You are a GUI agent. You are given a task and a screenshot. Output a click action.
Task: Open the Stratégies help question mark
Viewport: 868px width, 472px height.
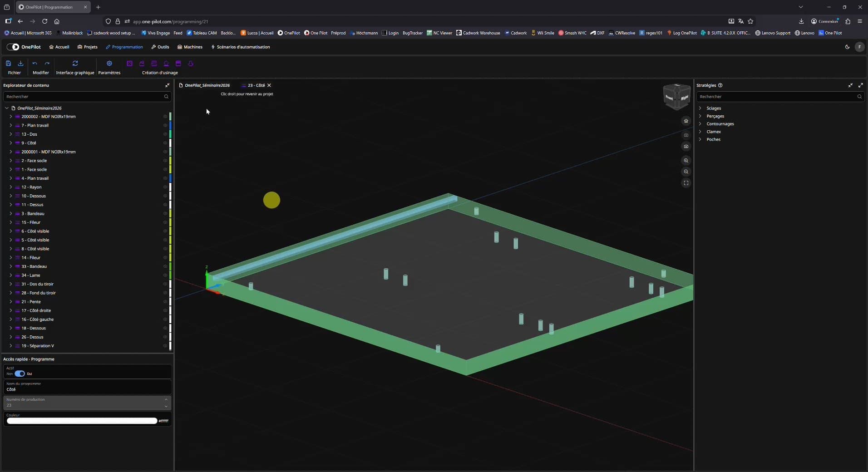tap(720, 85)
